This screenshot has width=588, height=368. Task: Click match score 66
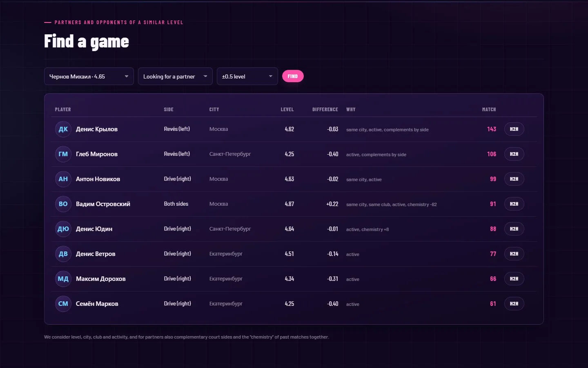click(493, 279)
